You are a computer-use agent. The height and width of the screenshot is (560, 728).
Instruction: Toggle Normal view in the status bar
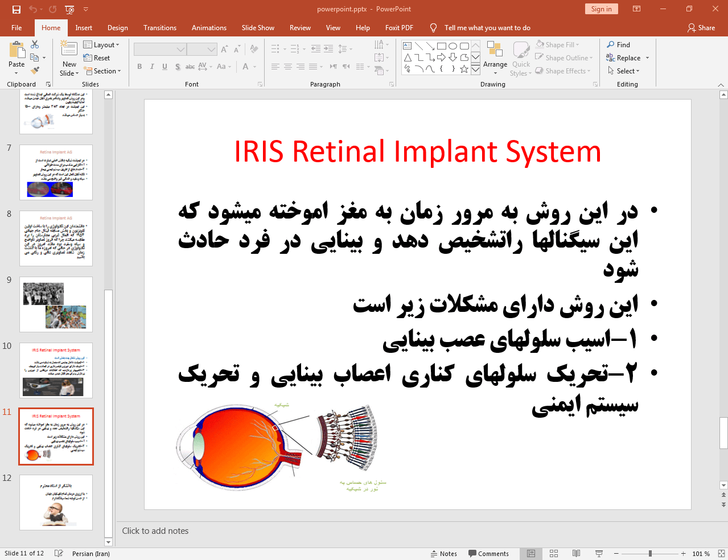pos(530,554)
